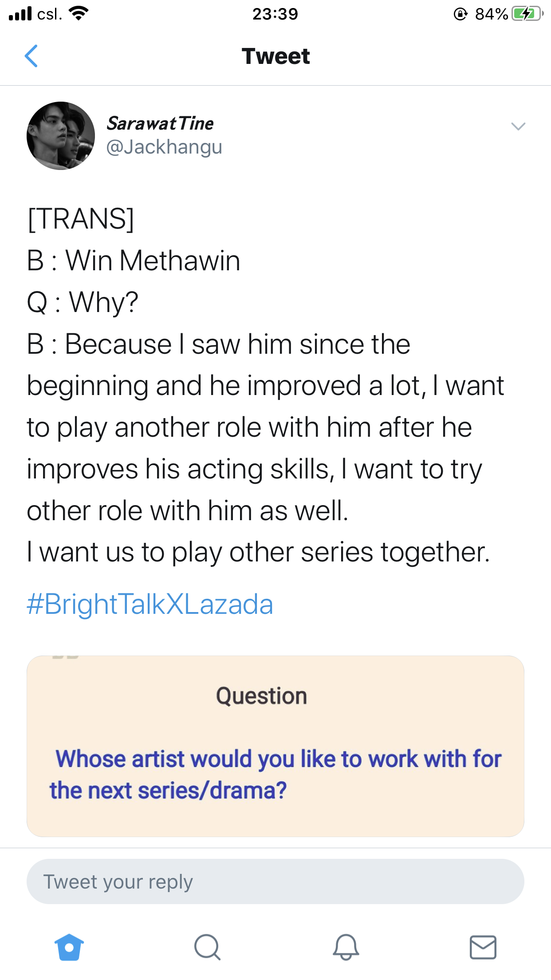The width and height of the screenshot is (551, 980).
Task: Tap the Wi-Fi status icon
Action: (79, 14)
